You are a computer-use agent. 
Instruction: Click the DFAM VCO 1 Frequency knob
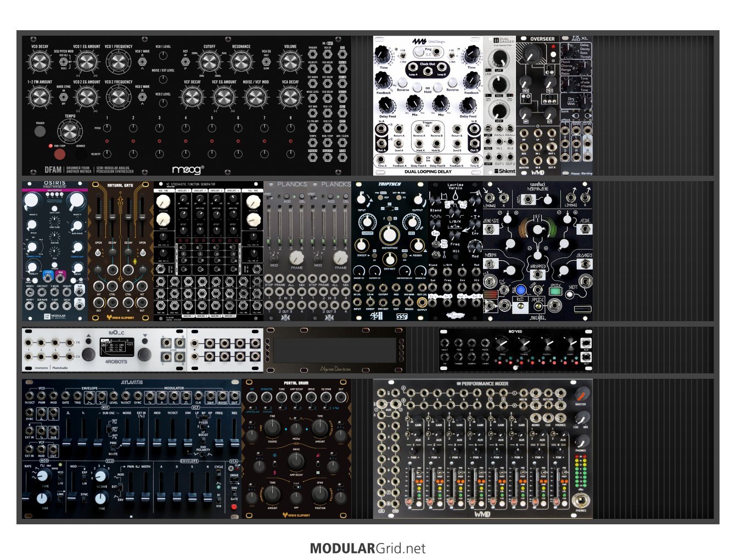pos(119,63)
